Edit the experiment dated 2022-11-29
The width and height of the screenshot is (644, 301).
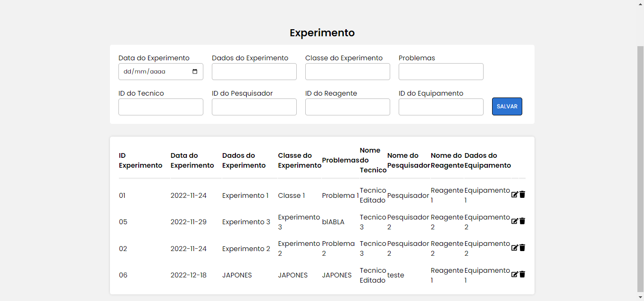click(515, 221)
